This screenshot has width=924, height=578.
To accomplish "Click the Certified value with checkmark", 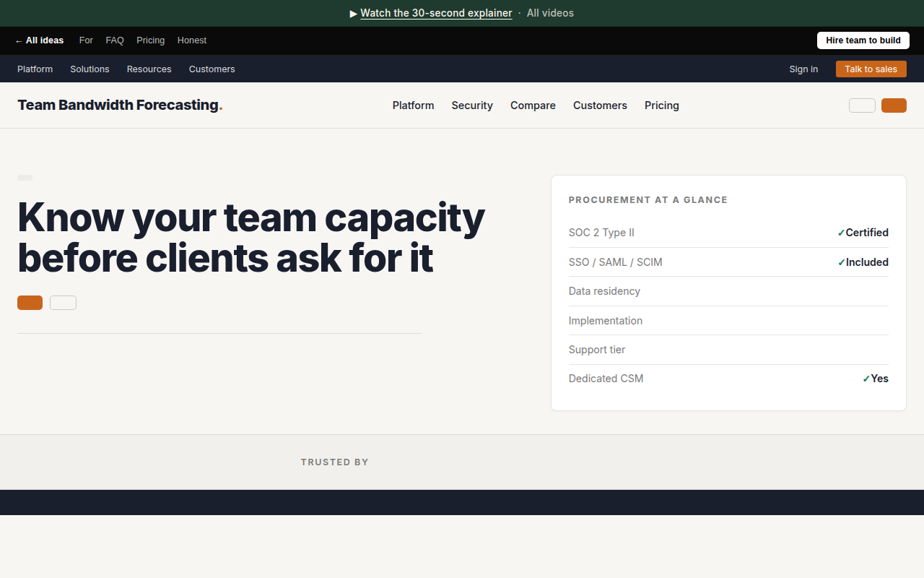I will (863, 233).
